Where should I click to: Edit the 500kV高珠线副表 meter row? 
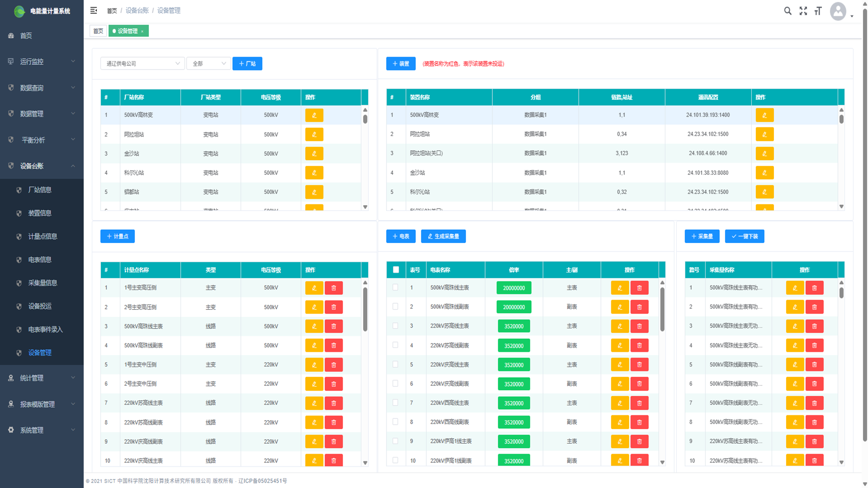point(620,307)
